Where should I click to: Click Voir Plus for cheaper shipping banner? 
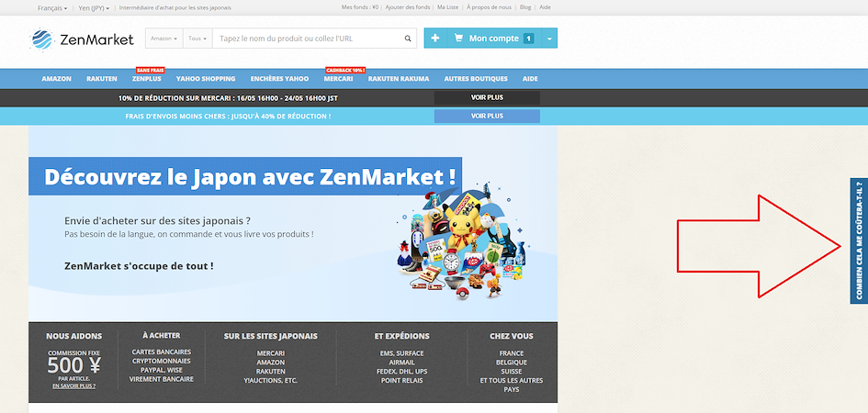487,117
